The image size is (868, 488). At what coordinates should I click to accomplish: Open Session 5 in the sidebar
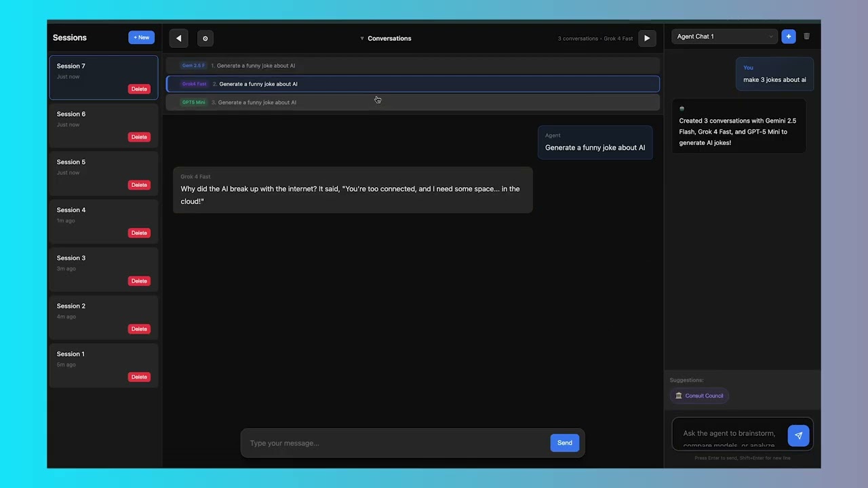(103, 174)
